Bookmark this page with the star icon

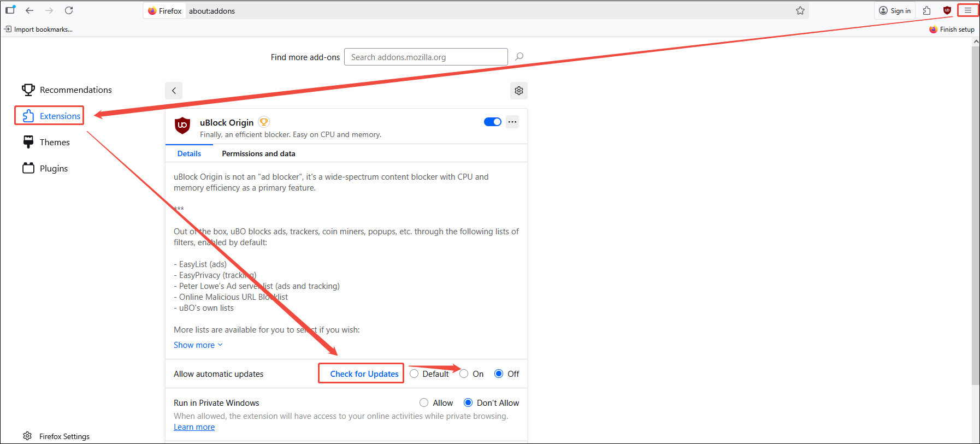pos(800,10)
